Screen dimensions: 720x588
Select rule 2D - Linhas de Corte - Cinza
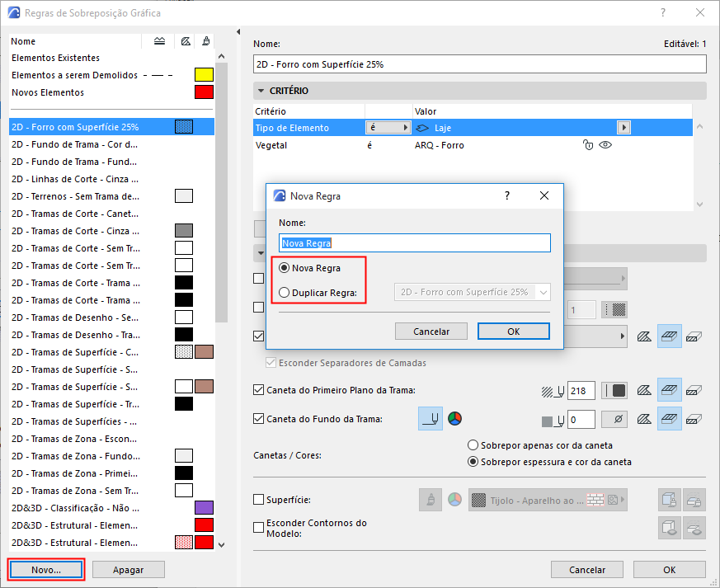pos(111,179)
